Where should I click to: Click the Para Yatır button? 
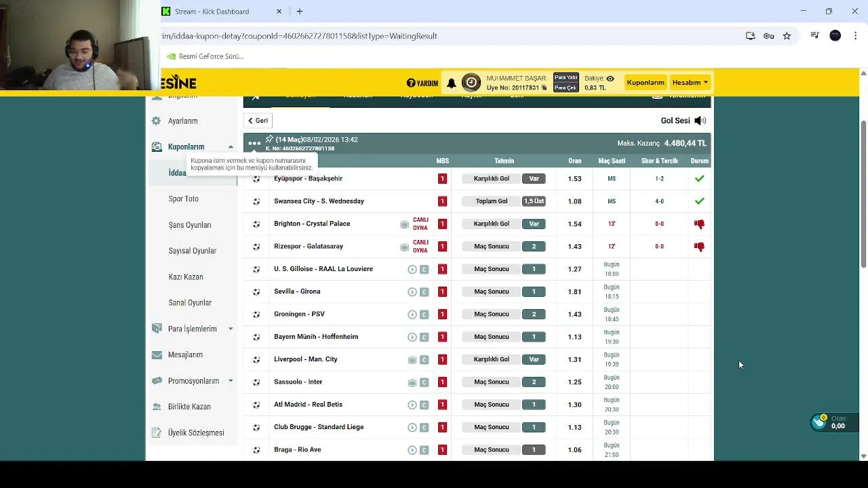tap(566, 77)
